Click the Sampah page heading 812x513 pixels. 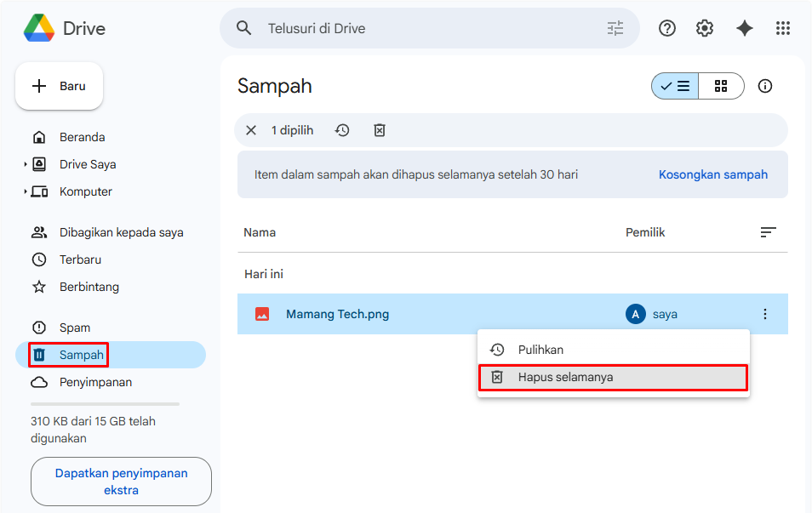tap(274, 86)
